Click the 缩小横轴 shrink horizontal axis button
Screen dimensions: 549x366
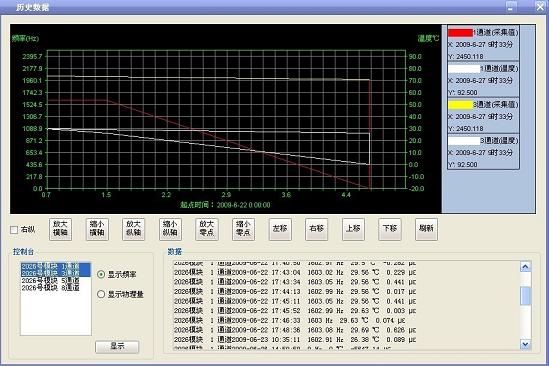tap(97, 229)
